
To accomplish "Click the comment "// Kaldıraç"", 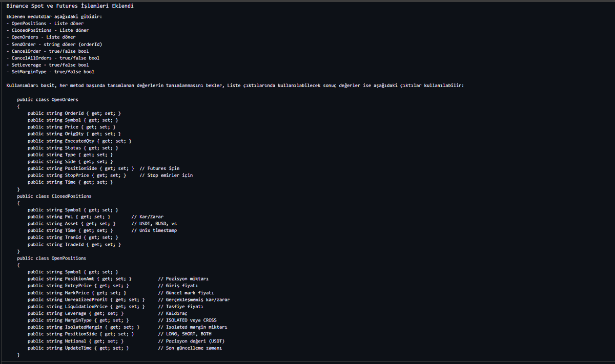I will click(x=173, y=313).
